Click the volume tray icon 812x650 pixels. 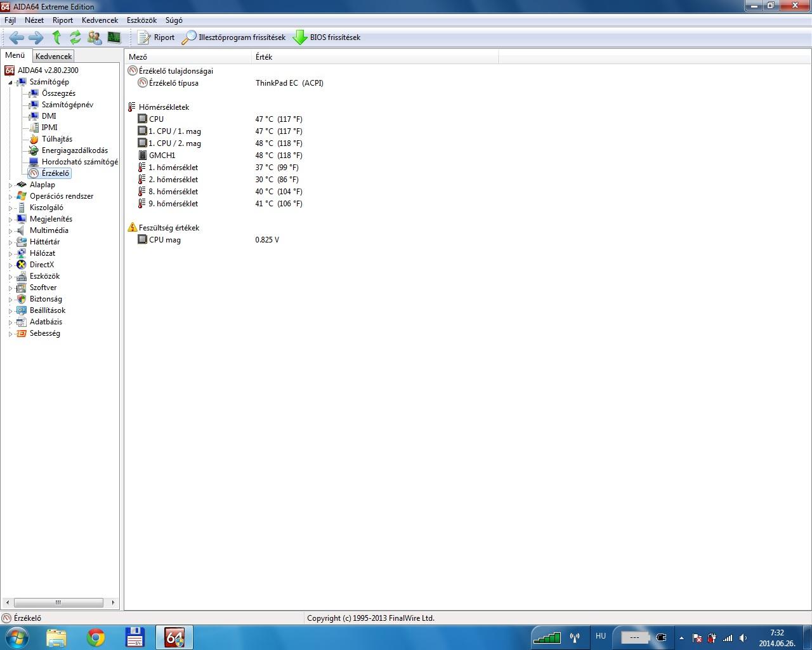tap(743, 638)
